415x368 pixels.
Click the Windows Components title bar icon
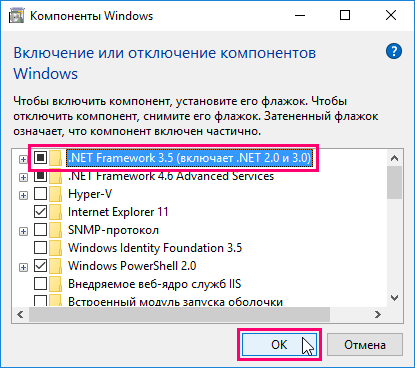[x=16, y=16]
